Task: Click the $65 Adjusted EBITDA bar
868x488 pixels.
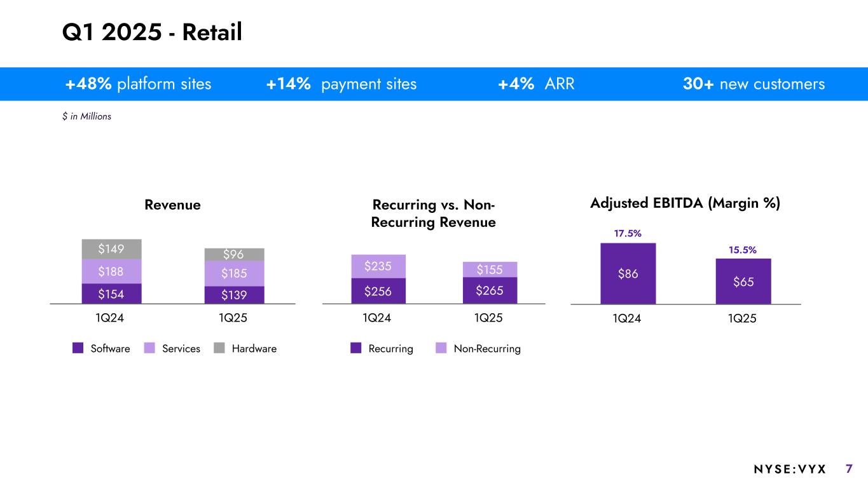Action: pyautogui.click(x=743, y=281)
